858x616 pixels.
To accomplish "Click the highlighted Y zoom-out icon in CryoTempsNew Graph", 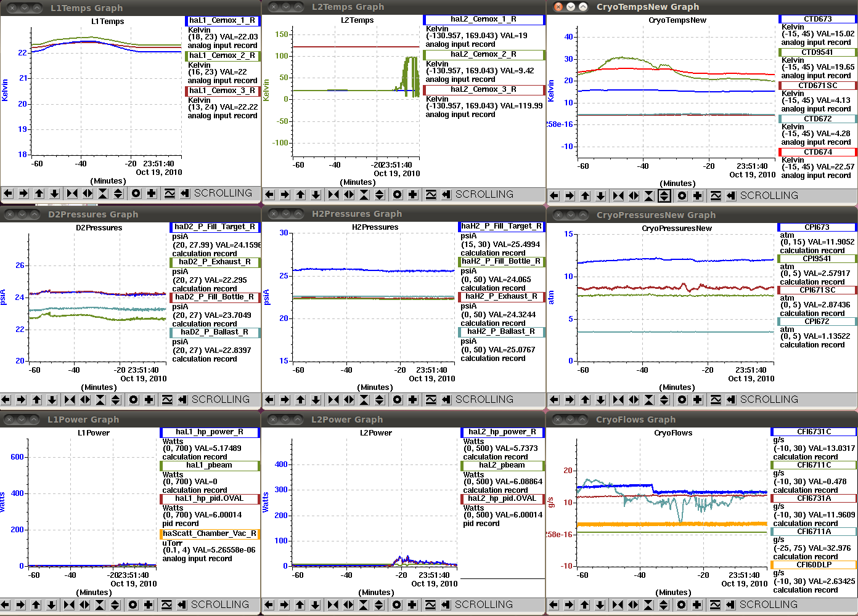I will (x=664, y=196).
